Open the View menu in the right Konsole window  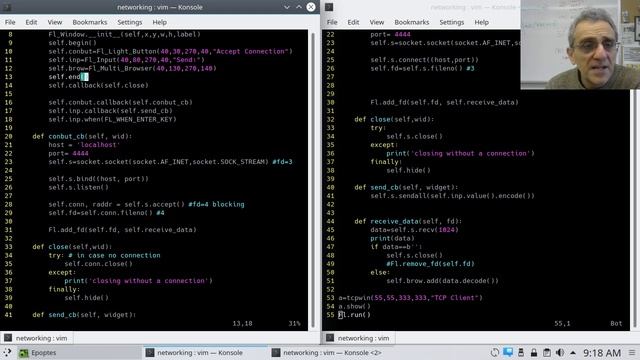pos(377,22)
